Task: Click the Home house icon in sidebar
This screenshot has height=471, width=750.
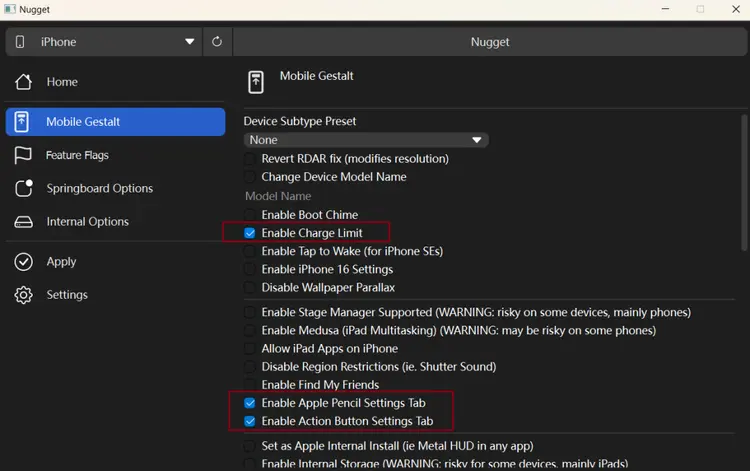Action: [24, 82]
